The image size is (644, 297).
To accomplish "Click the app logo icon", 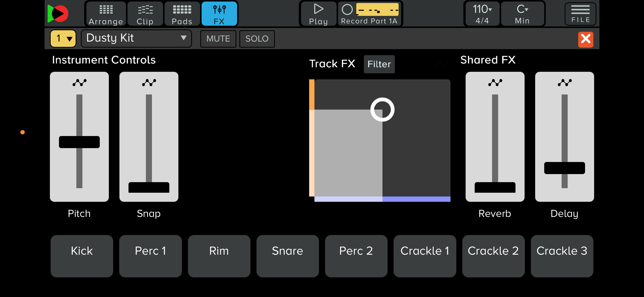I will click(58, 14).
